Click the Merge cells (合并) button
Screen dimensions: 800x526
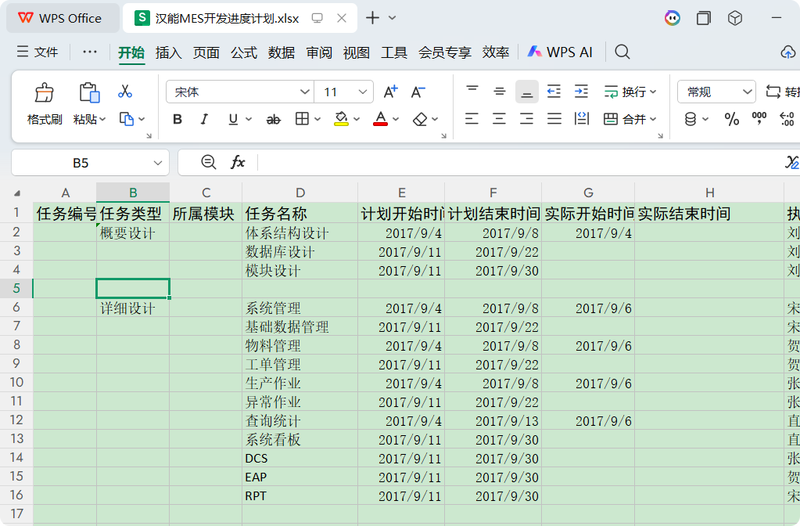pyautogui.click(x=624, y=119)
